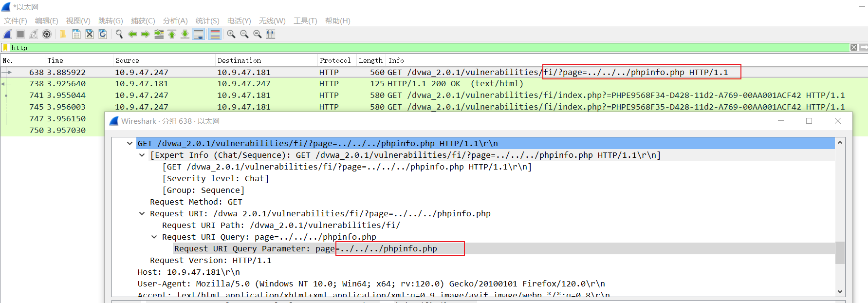Go back to previous packet arrow
Viewport: 868px width, 303px height.
click(x=132, y=34)
